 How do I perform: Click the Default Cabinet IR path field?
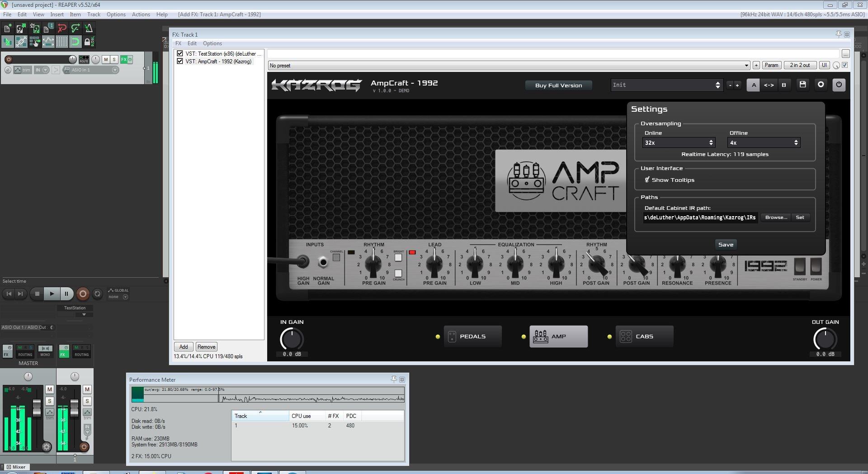[x=700, y=218]
